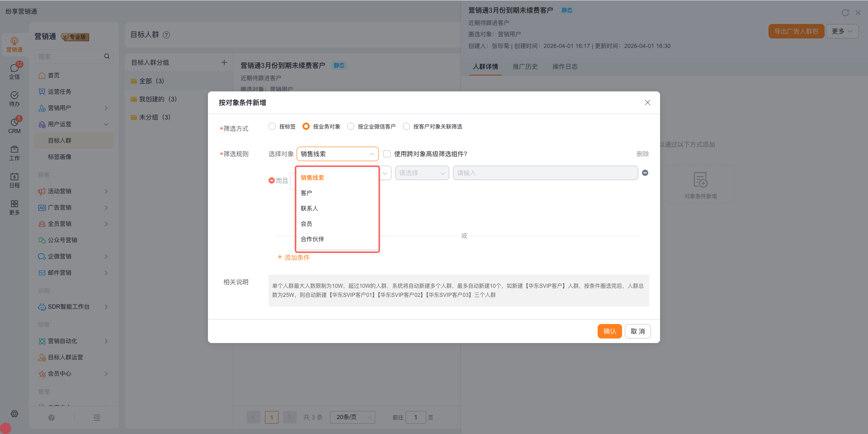This screenshot has height=434, width=868.
Task: Open the 未分组 (3) folder group
Action: point(179,117)
